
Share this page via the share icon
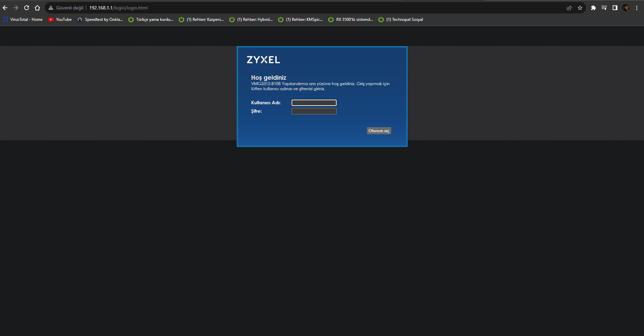569,8
